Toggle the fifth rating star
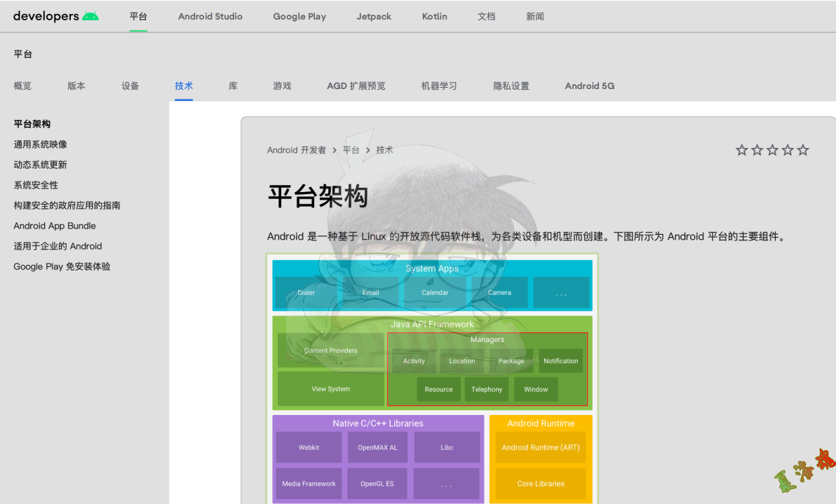This screenshot has height=504, width=836. coord(803,149)
